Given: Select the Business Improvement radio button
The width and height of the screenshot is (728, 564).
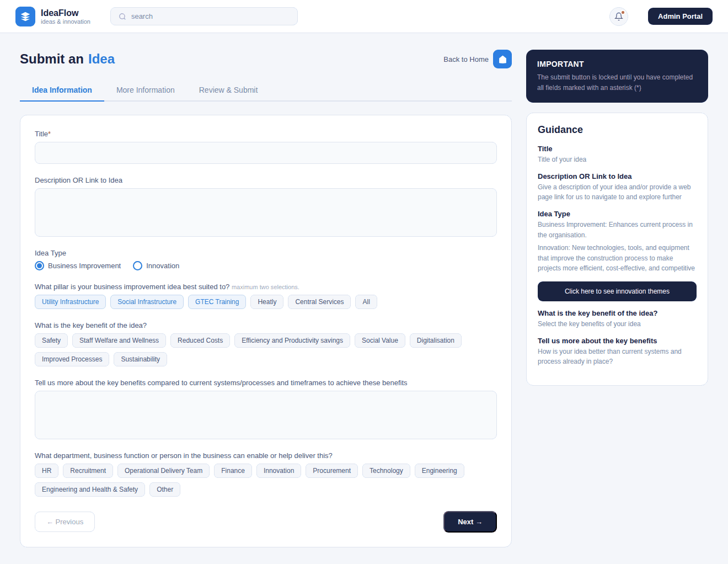Looking at the screenshot, I should pyautogui.click(x=40, y=266).
